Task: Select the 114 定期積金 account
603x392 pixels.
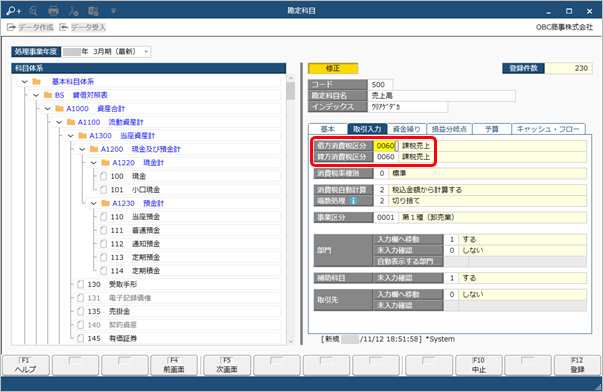Action: (x=188, y=270)
